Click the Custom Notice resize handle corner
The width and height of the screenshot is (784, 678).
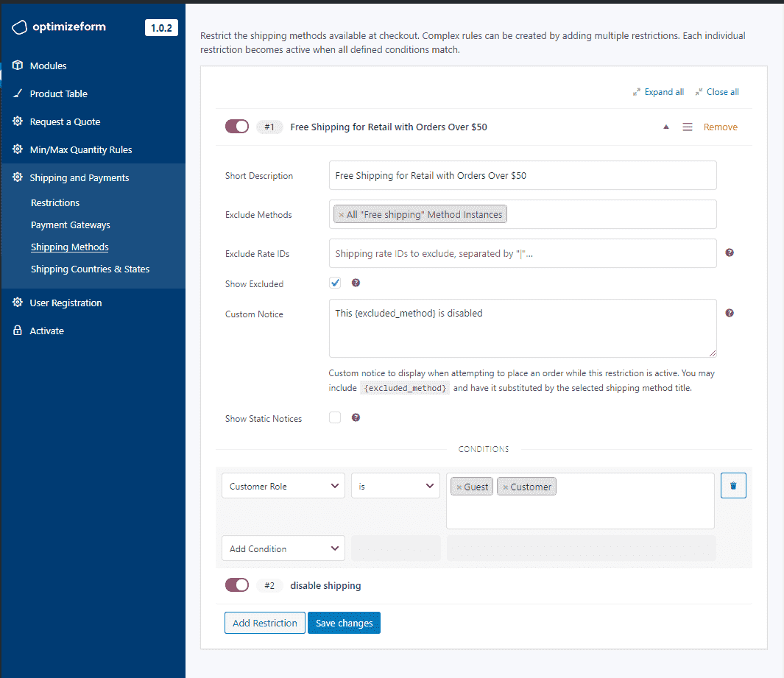713,353
